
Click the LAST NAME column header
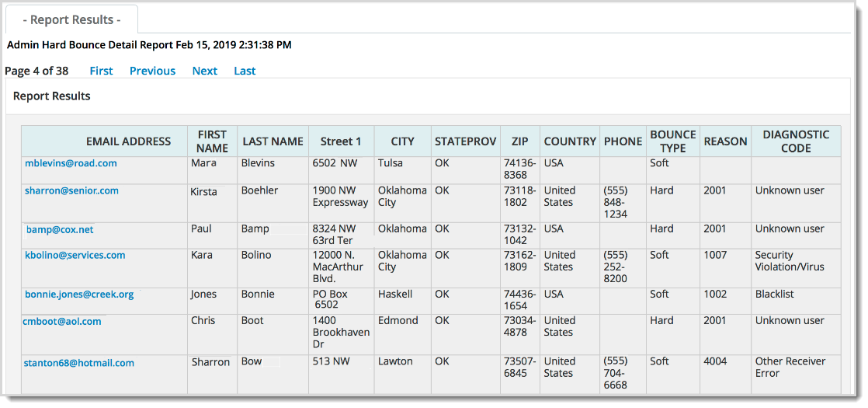tap(273, 141)
